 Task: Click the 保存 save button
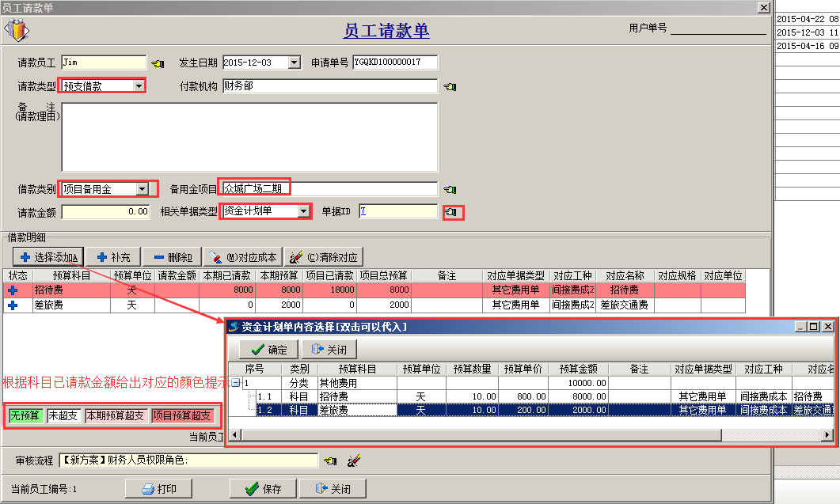[261, 488]
